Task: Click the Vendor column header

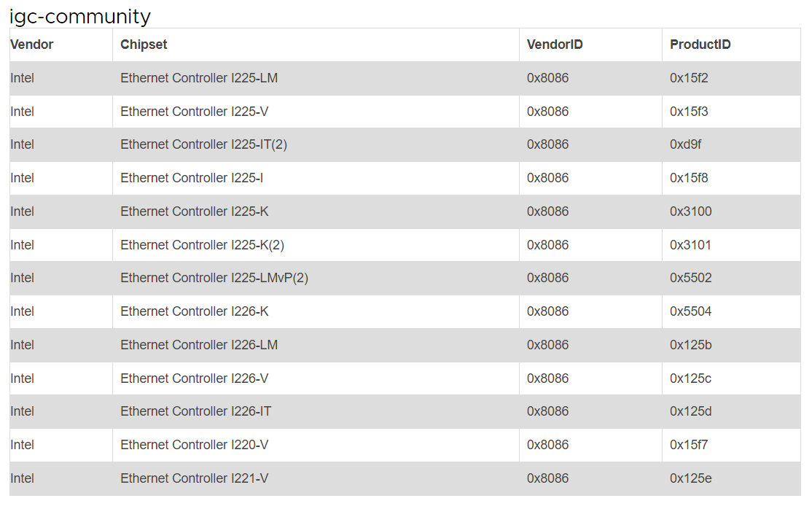Action: 31,44
